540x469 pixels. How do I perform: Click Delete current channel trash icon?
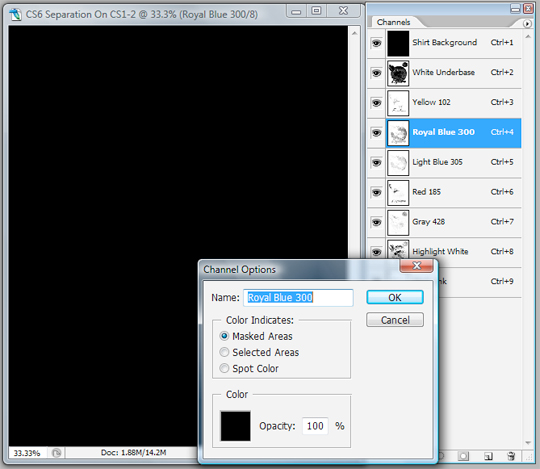[511, 456]
